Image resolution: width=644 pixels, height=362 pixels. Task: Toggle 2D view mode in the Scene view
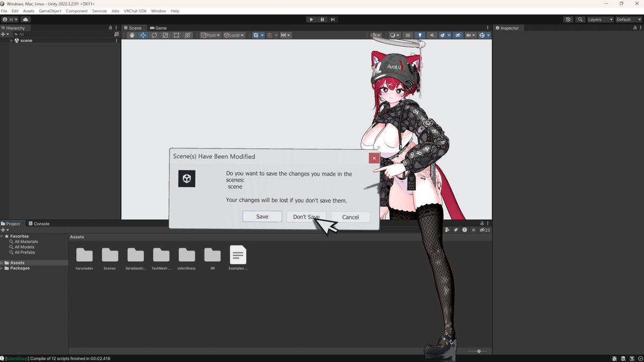(408, 35)
